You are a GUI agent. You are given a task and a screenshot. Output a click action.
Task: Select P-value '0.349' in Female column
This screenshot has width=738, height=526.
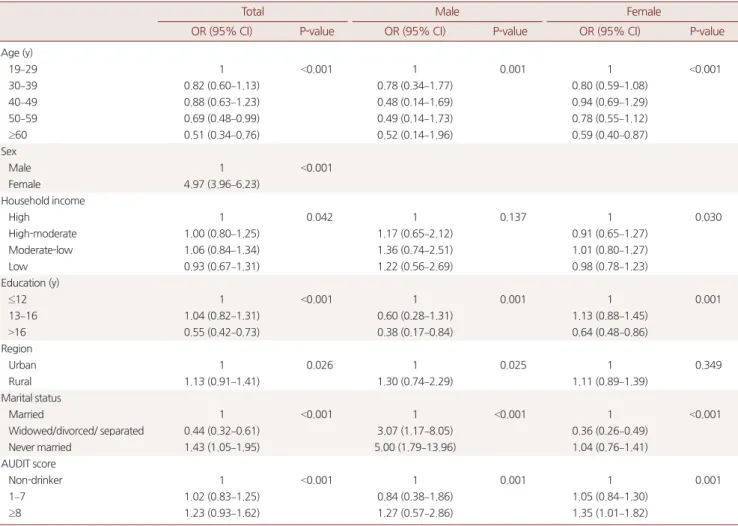coord(708,366)
